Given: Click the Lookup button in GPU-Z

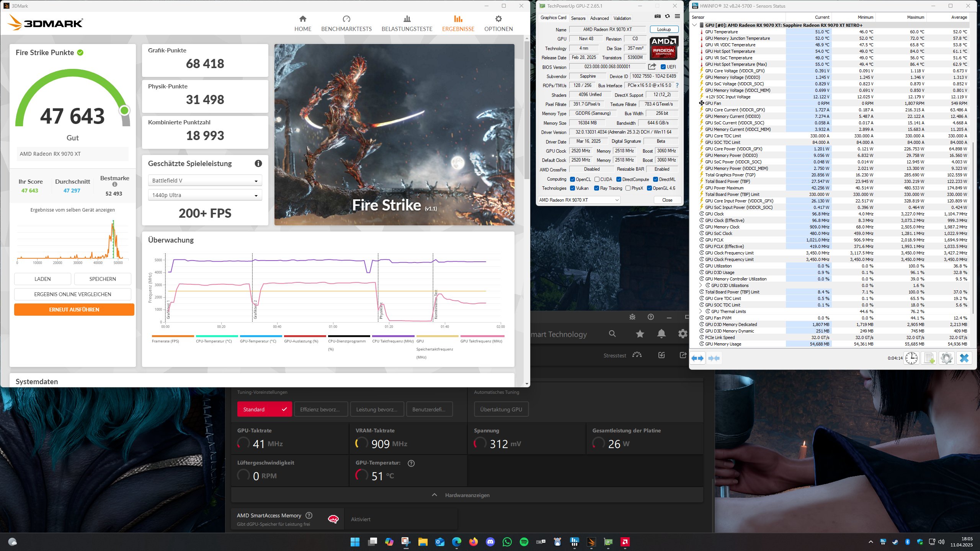Looking at the screenshot, I should (664, 29).
